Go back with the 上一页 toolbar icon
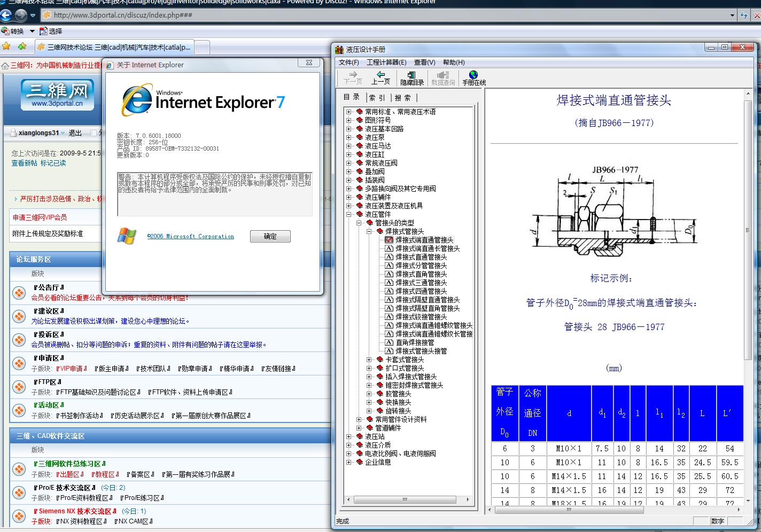The height and width of the screenshot is (532, 761). [x=381, y=78]
